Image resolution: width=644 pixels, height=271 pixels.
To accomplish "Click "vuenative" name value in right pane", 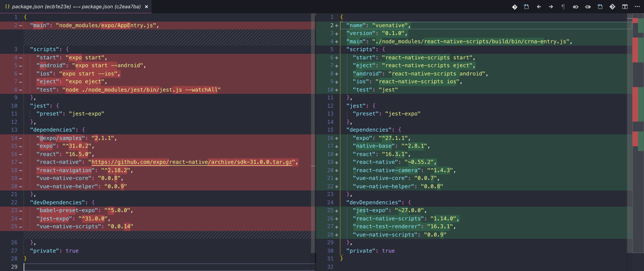I will pos(390,25).
